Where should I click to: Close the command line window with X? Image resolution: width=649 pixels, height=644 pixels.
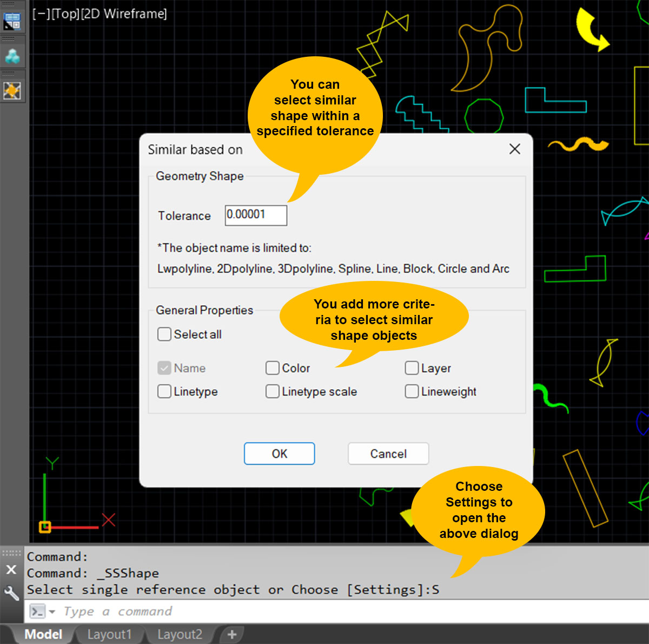click(11, 569)
